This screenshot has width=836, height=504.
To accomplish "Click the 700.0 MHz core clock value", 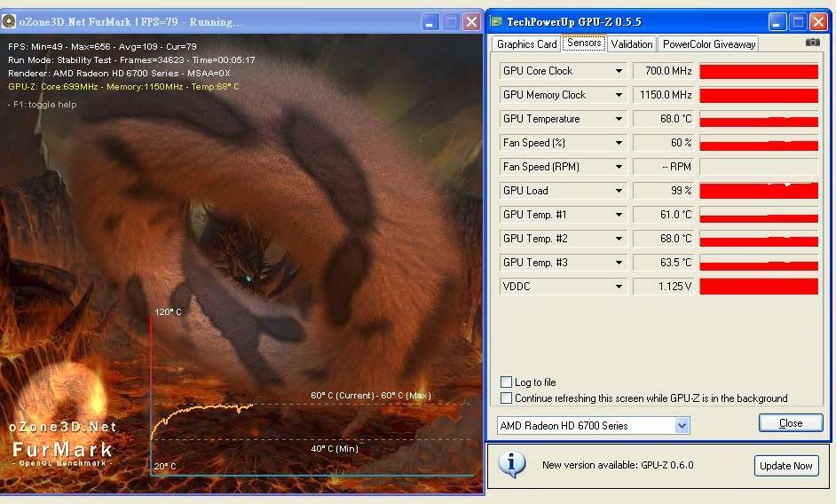I will click(x=664, y=71).
